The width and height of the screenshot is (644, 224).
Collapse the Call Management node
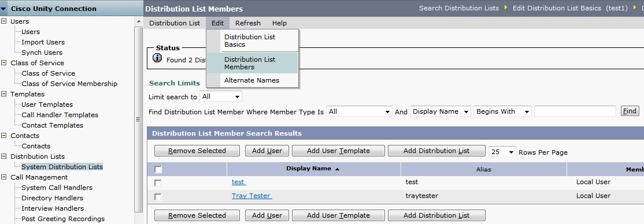tap(3, 177)
